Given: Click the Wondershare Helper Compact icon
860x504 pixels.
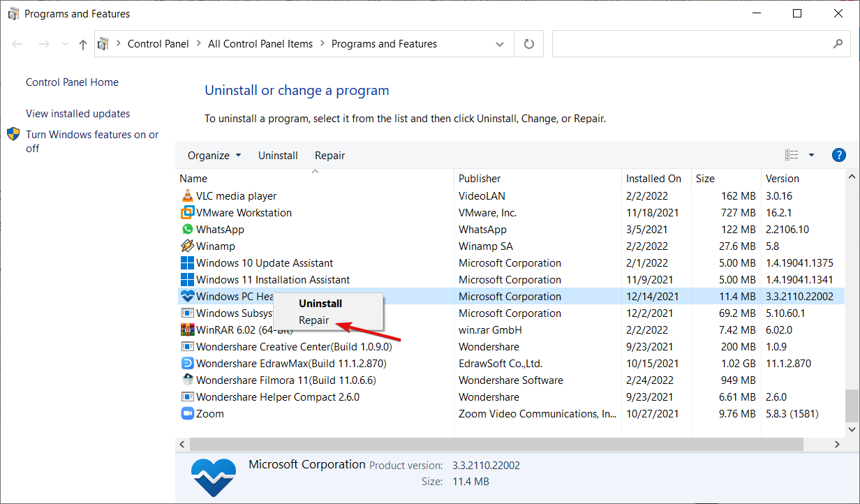Looking at the screenshot, I should (187, 397).
